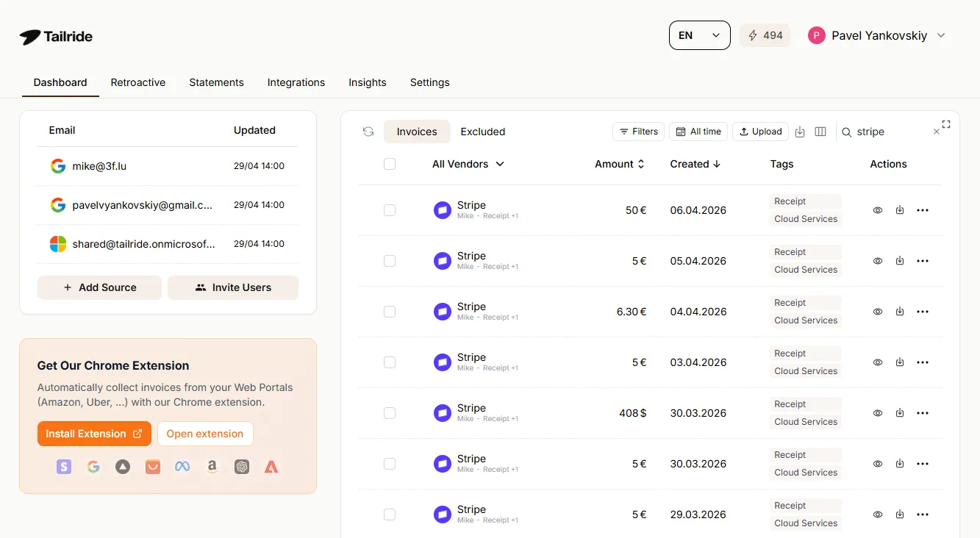Screen dimensions: 980x538
Task: Click the Receipt tag on 06.04.2026 invoice
Action: point(806,201)
